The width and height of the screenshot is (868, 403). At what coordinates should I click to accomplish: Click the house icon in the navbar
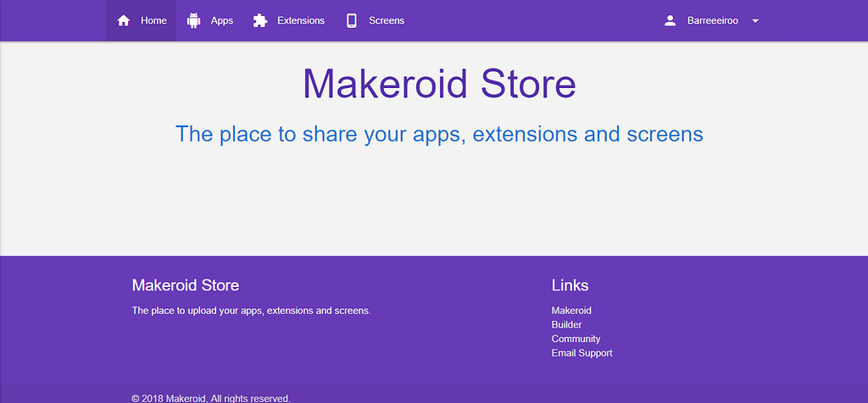point(124,20)
